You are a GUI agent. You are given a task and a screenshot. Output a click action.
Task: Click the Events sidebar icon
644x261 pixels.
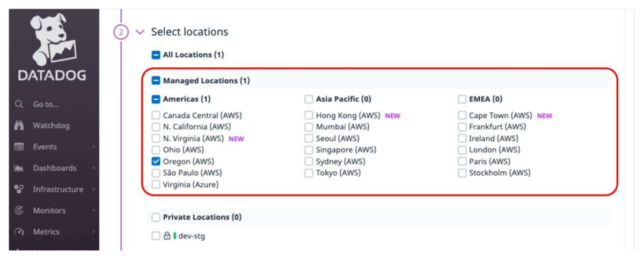pyautogui.click(x=19, y=147)
